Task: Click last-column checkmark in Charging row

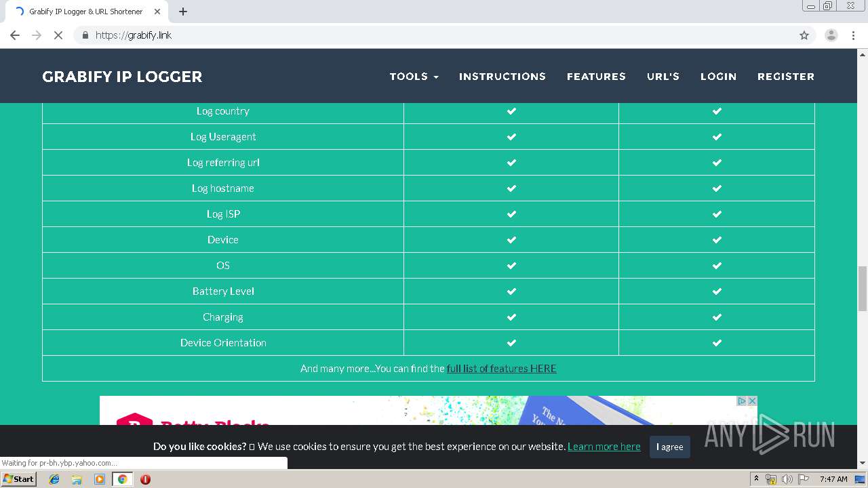Action: pos(717,317)
